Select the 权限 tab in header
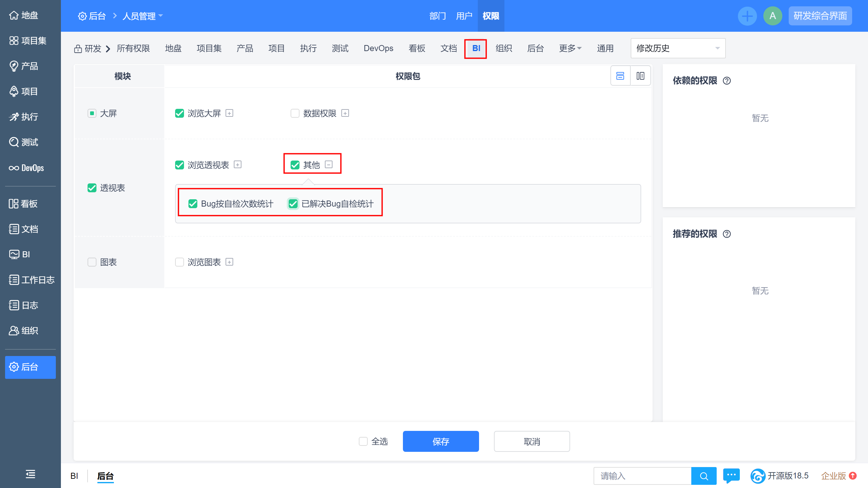 (x=490, y=16)
